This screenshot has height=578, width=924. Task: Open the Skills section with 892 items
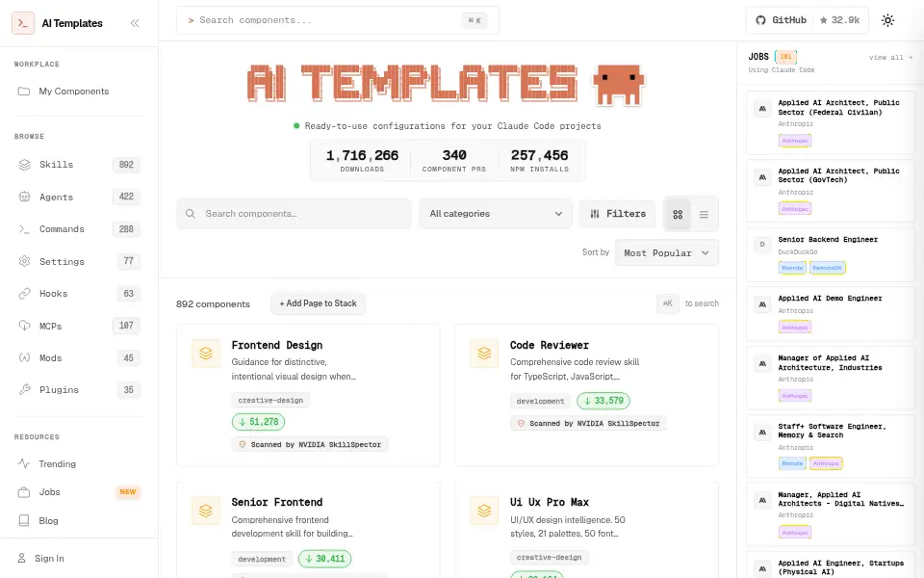[x=78, y=165]
